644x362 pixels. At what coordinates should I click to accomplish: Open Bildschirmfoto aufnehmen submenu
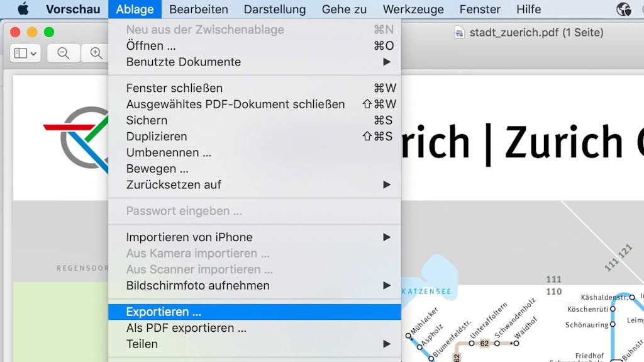[255, 285]
